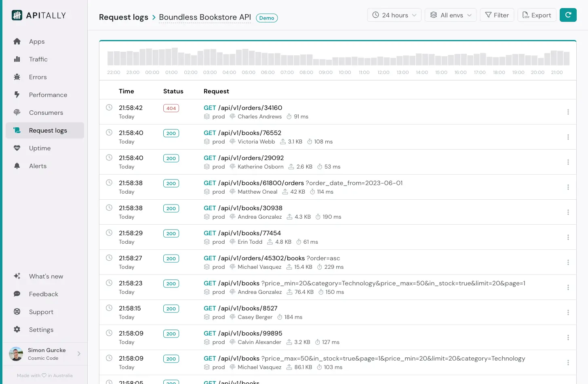This screenshot has width=588, height=384.
Task: Click the What's new sparkle icon
Action: point(17,276)
